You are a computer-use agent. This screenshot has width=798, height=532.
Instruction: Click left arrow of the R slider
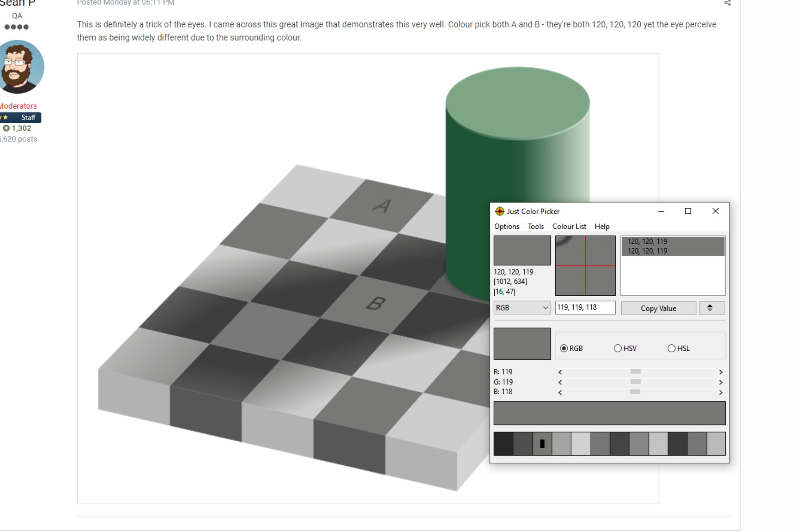pyautogui.click(x=560, y=372)
